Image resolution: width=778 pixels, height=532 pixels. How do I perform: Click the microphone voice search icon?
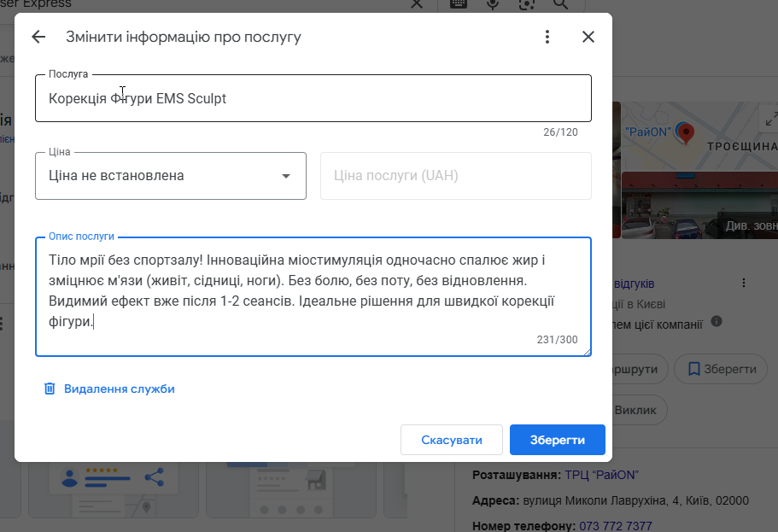(493, 4)
